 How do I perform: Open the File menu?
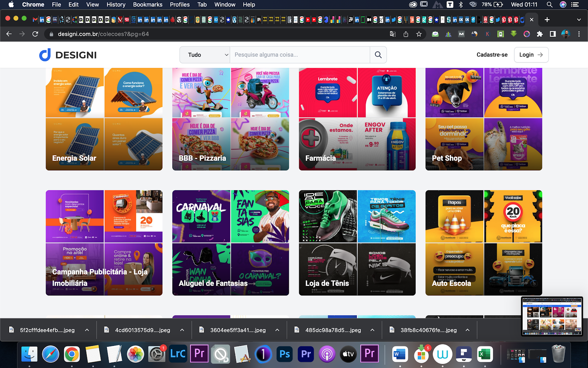pyautogui.click(x=57, y=4)
